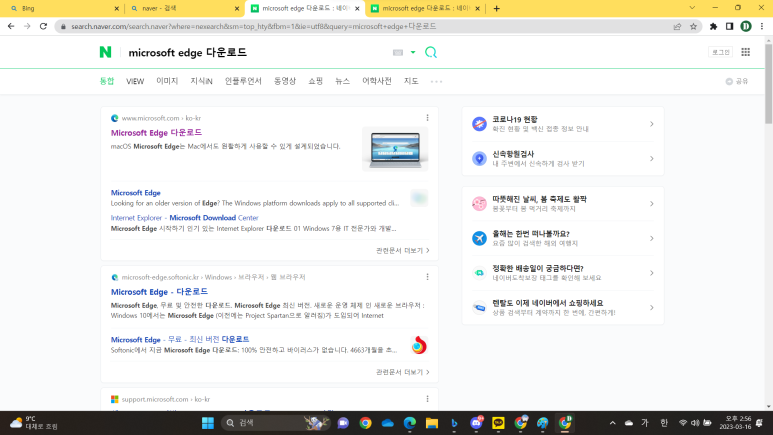
Task: Click the 공유 share button
Action: [x=737, y=81]
